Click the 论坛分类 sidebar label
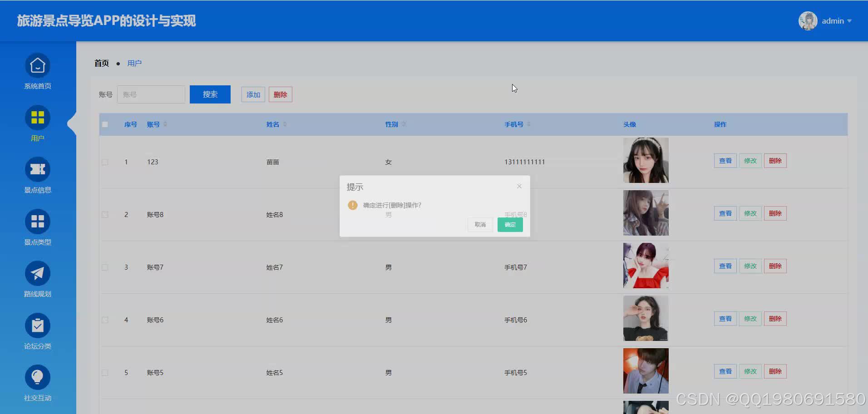868x414 pixels. [x=38, y=346]
